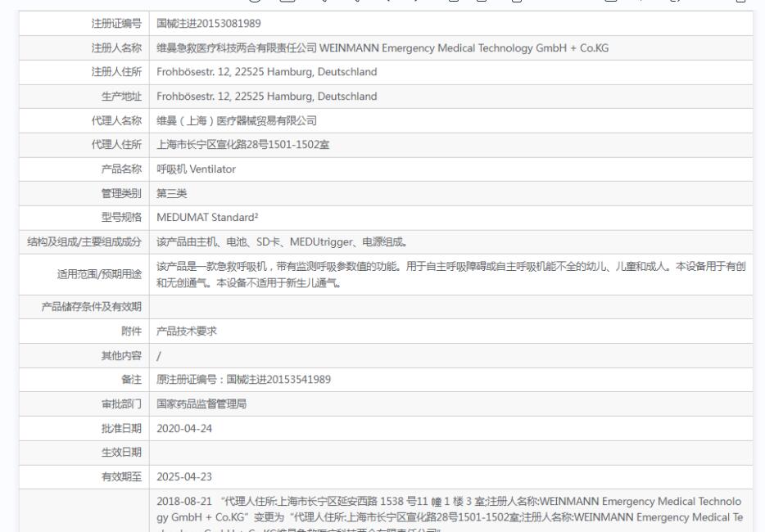765x532 pixels.
Task: Select the 型号规格 label cell
Action: click(x=121, y=218)
